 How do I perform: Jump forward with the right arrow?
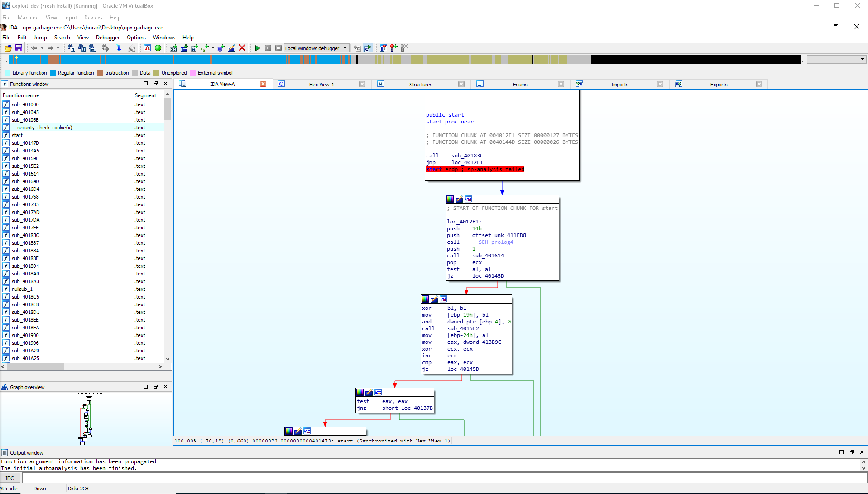tap(50, 48)
